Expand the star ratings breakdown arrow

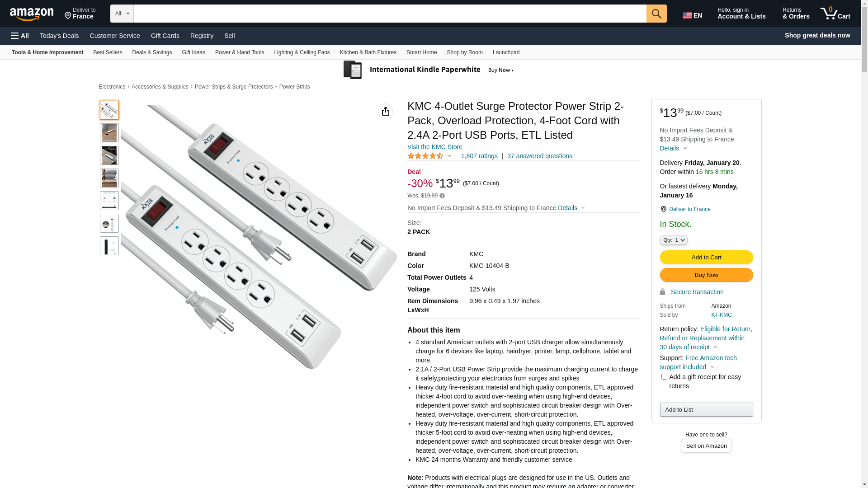449,156
